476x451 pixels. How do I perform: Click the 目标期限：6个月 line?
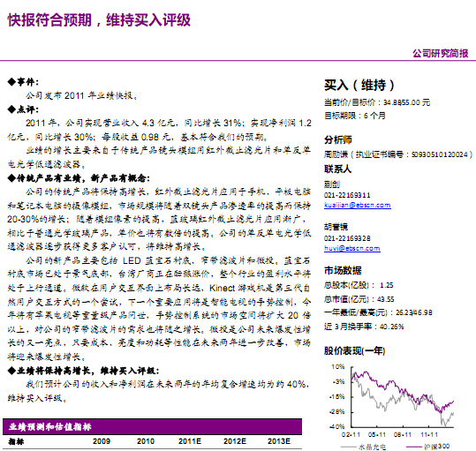pos(355,116)
